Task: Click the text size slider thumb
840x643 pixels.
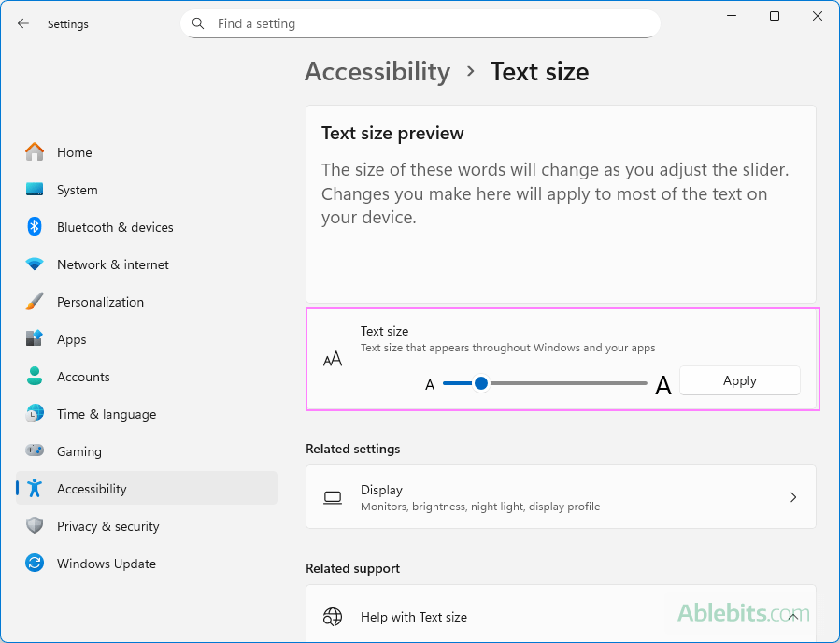Action: 481,383
